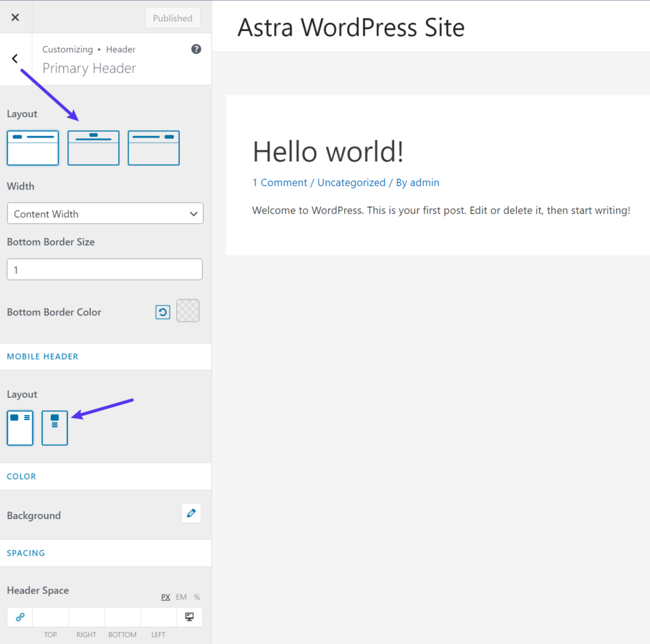
Task: Switch Header Space units to EM
Action: click(181, 596)
